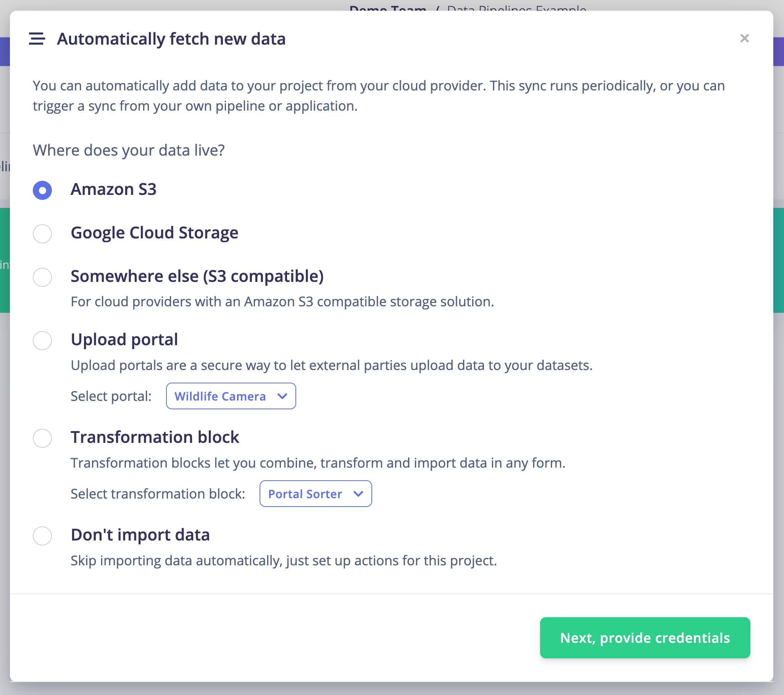The width and height of the screenshot is (784, 695).
Task: Click the hamburger menu icon beside the title
Action: point(37,39)
